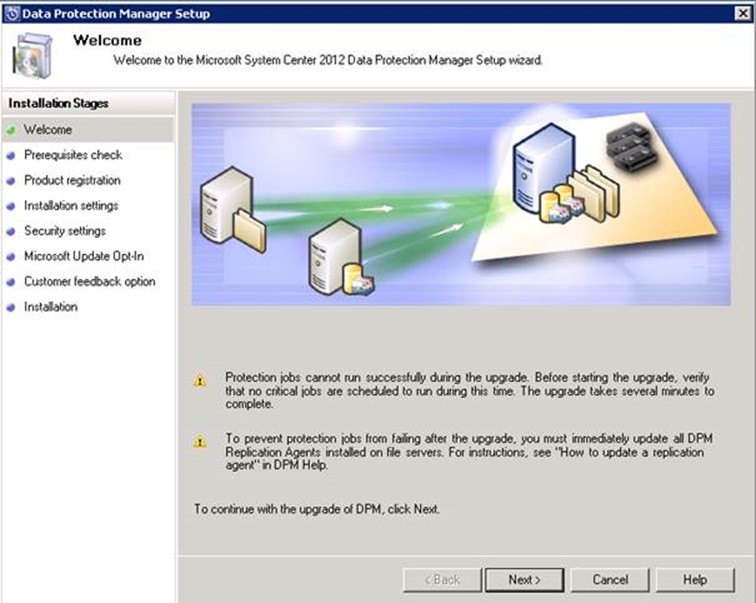
Task: Select the Customer feedback option stage
Action: pos(90,281)
